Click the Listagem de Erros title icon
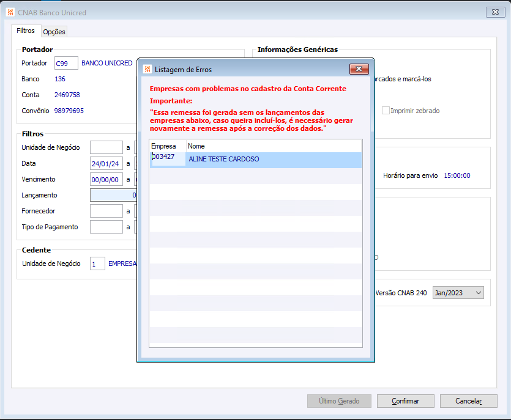 (x=147, y=69)
